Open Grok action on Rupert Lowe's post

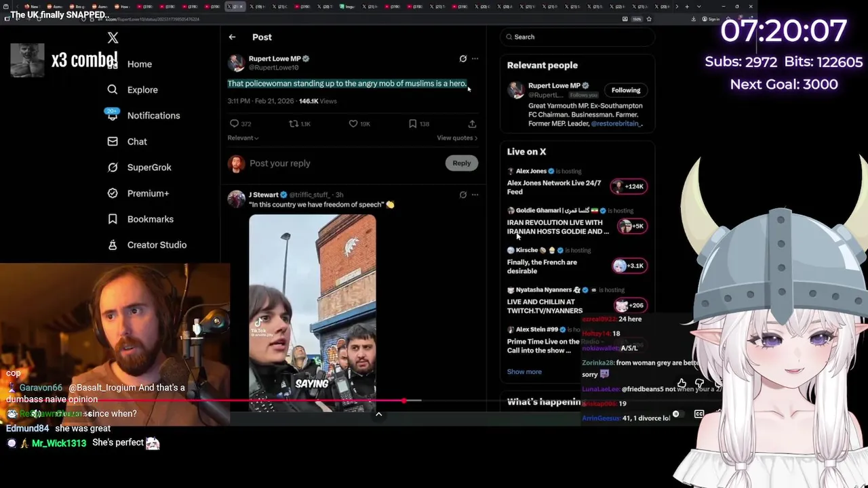click(x=463, y=59)
